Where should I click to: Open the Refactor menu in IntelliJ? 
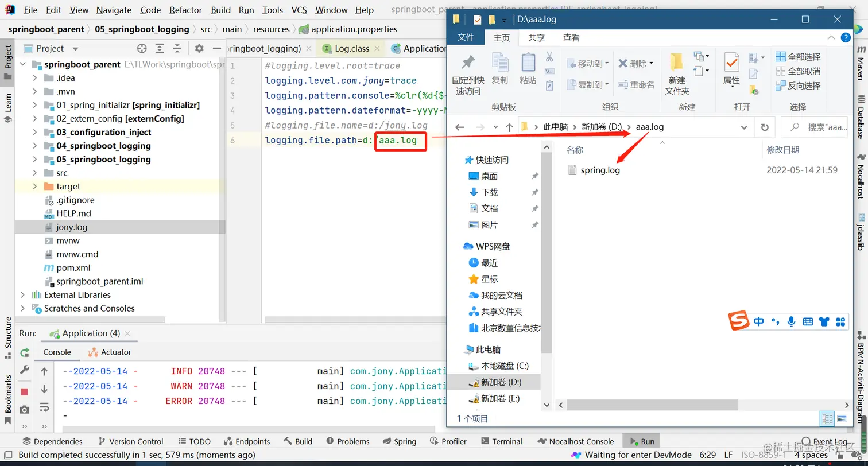(186, 10)
